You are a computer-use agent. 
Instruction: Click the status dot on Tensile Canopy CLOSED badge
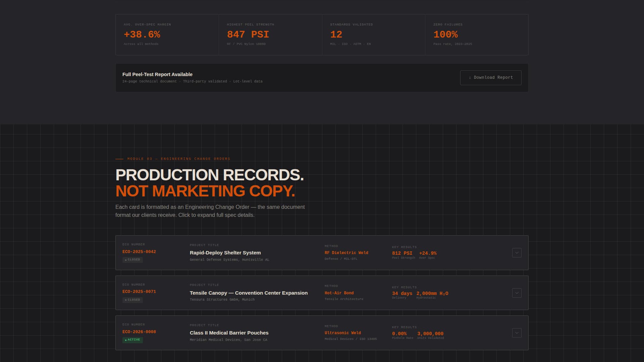(x=126, y=300)
